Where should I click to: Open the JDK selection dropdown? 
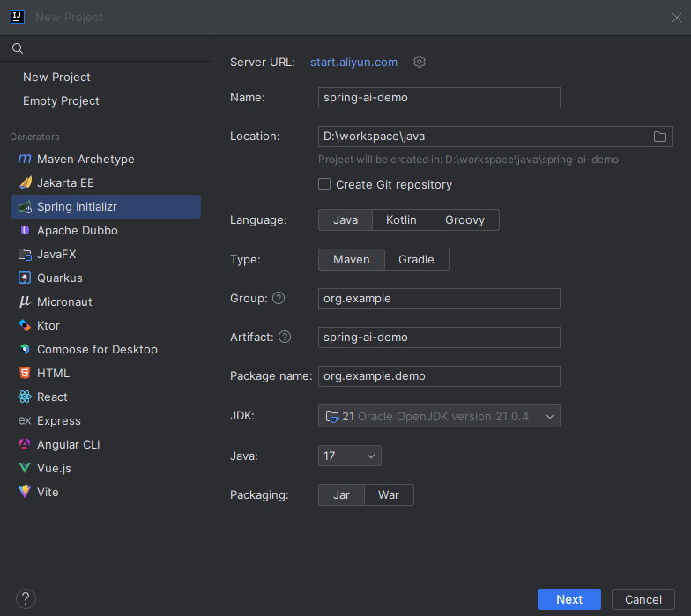click(439, 416)
